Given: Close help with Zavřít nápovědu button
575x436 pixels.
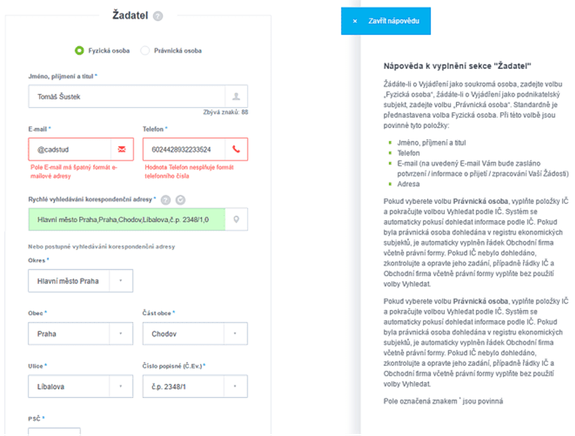Looking at the screenshot, I should click(x=386, y=21).
